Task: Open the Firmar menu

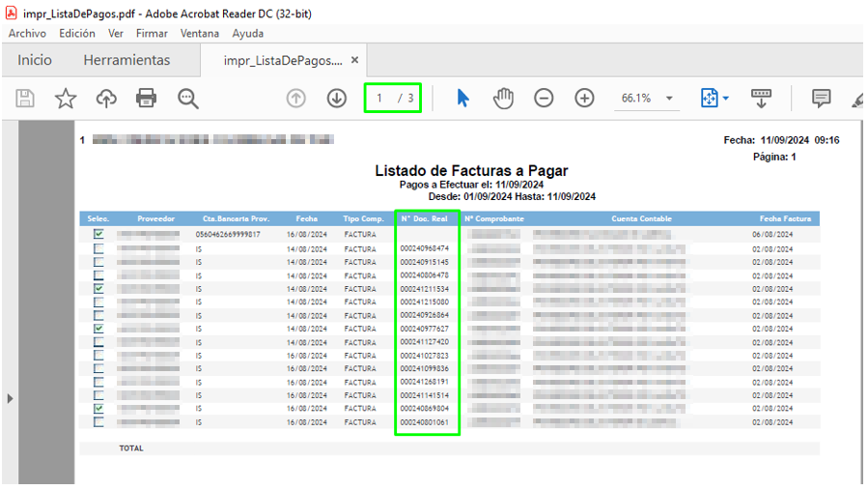Action: coord(152,33)
